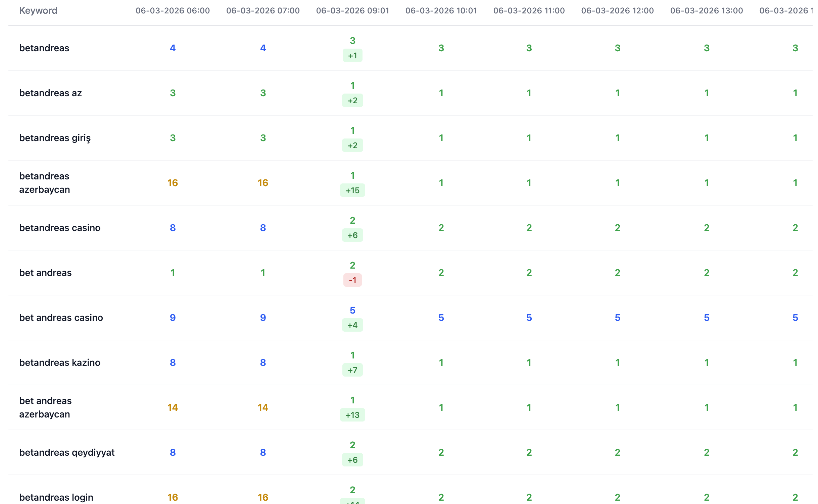Click betandreas casino position 8 at 06:00

point(173,228)
